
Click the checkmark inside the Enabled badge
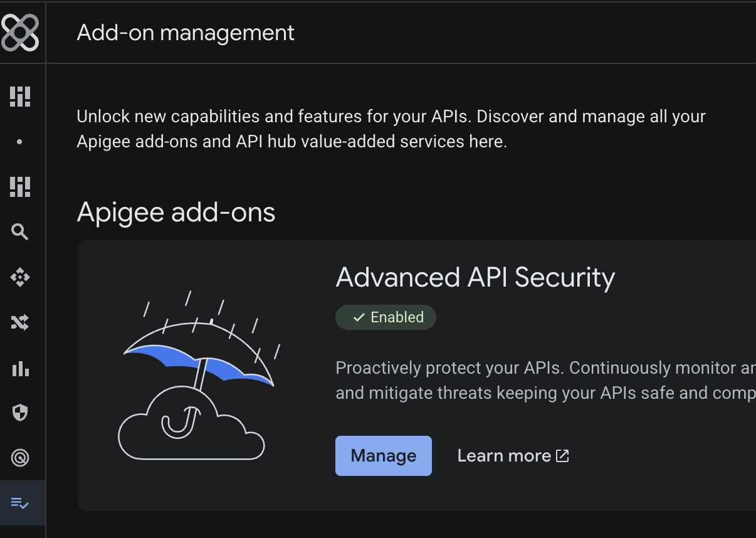pos(358,317)
